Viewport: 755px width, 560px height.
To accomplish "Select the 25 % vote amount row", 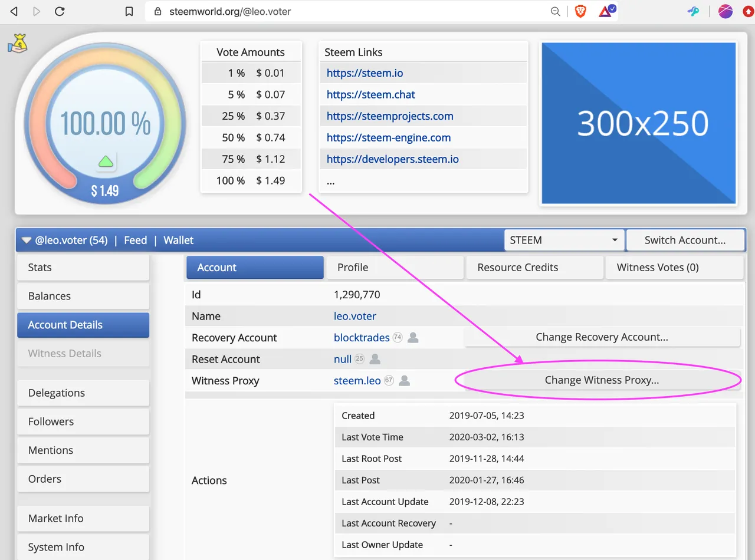I will click(251, 116).
